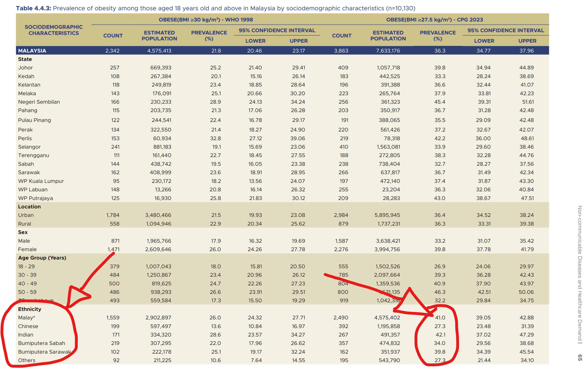Click the Johor state row label
588x368 pixels.
click(25, 68)
